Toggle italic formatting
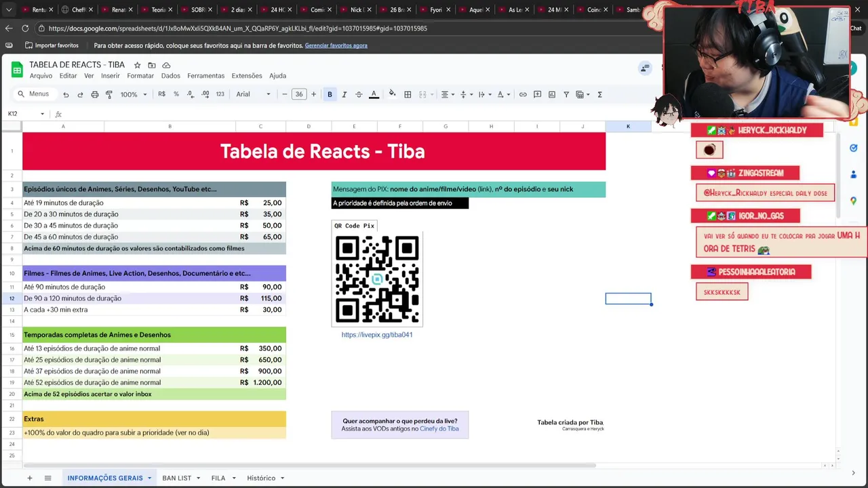The width and height of the screenshot is (868, 488). pyautogui.click(x=344, y=94)
